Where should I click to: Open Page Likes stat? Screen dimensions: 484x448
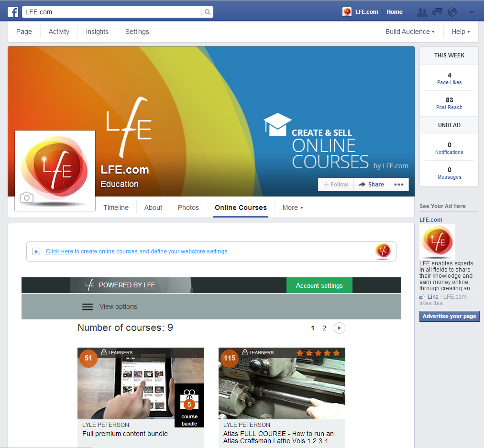pyautogui.click(x=449, y=79)
